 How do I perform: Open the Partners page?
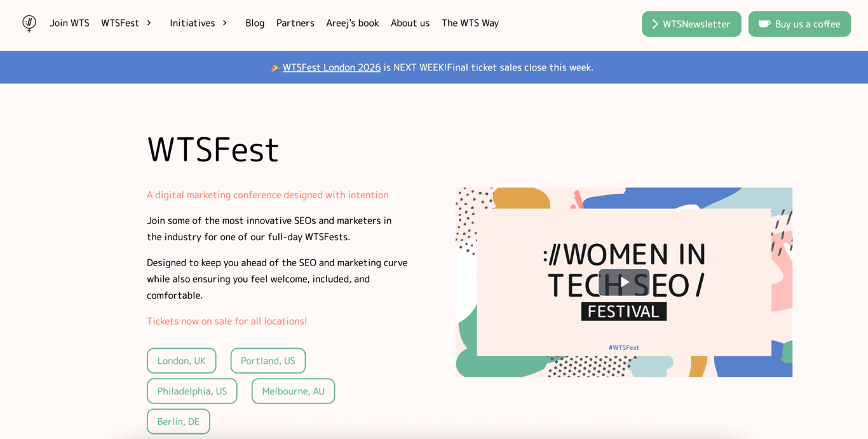coord(295,23)
